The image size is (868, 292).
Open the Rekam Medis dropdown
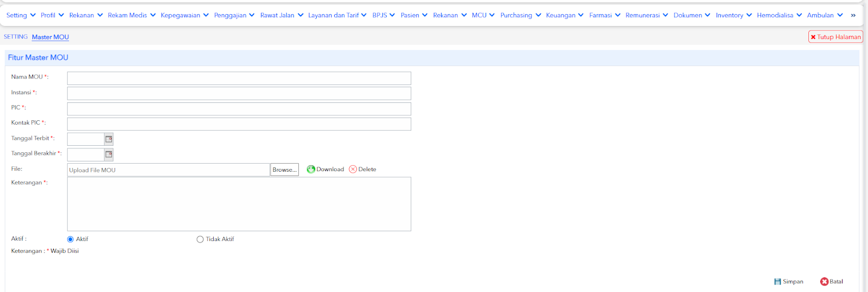coord(132,15)
